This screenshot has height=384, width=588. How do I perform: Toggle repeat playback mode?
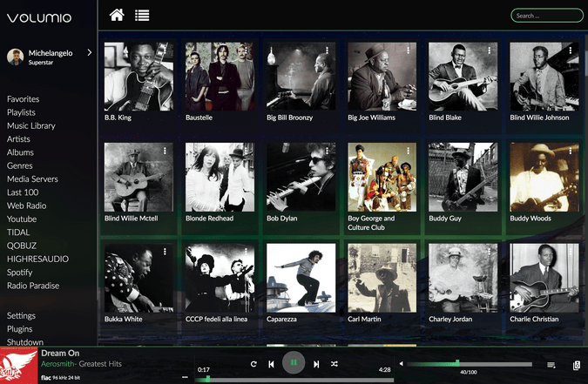click(x=253, y=364)
